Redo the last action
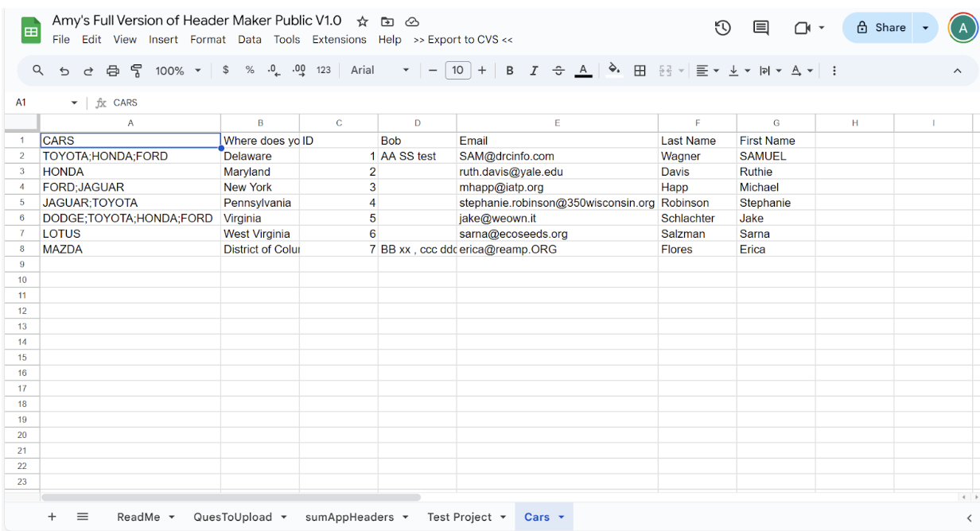Image resolution: width=980 pixels, height=531 pixels. point(88,71)
